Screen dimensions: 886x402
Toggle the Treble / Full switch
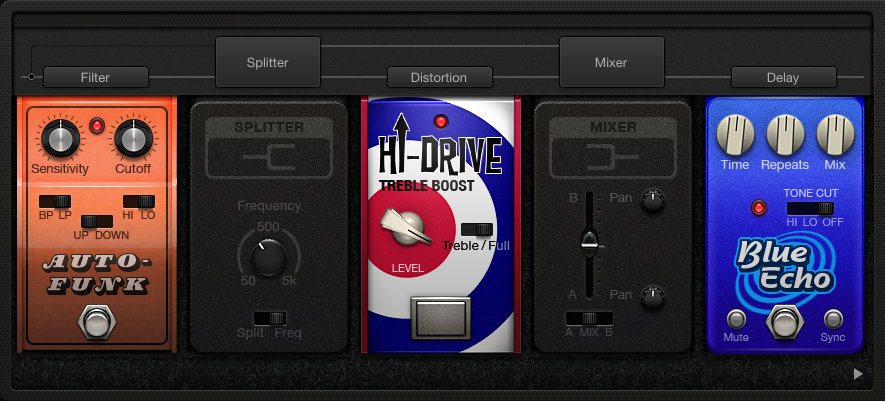coord(477,229)
